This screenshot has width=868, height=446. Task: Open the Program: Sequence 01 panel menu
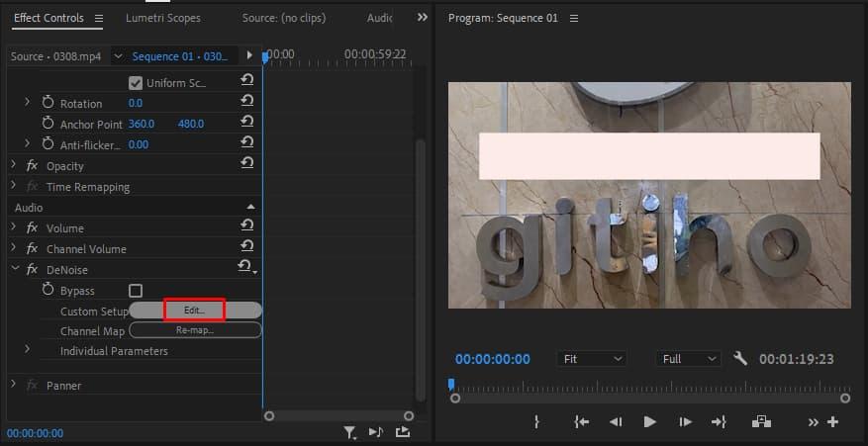(574, 18)
